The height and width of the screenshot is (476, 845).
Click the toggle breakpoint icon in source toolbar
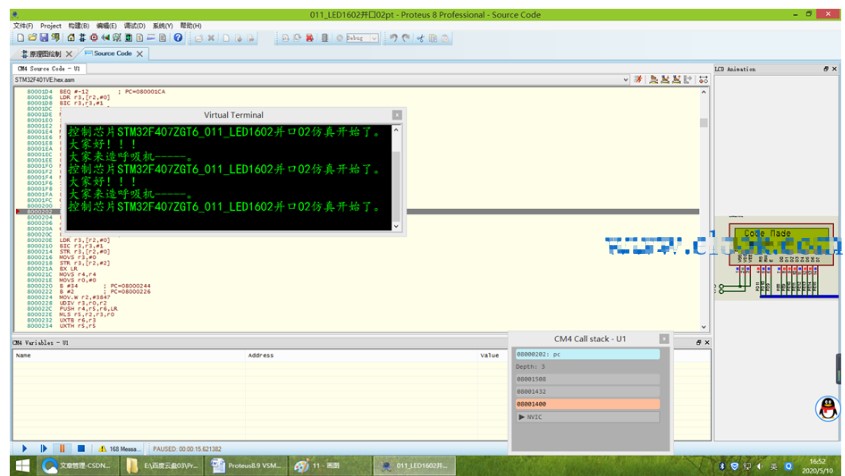tap(703, 80)
